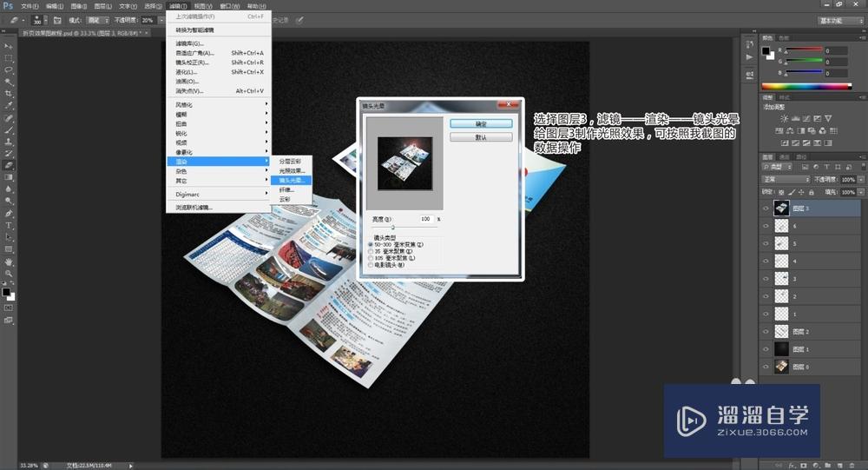The height and width of the screenshot is (470, 868).
Task: Select the Quick Selection tool
Action: [x=9, y=82]
